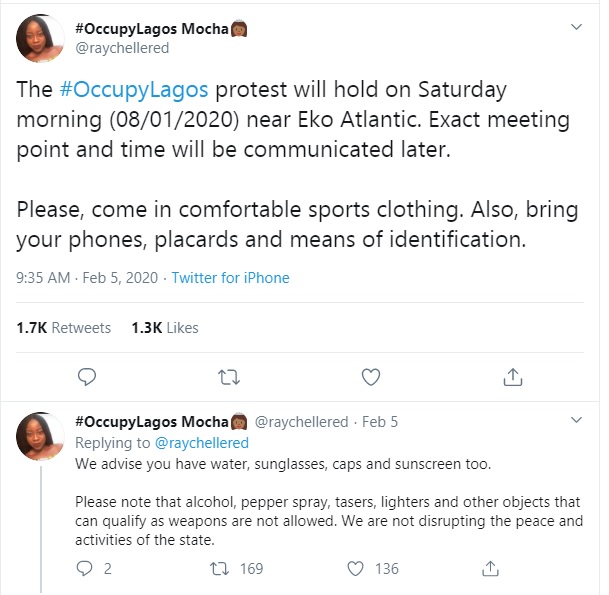Image resolution: width=609 pixels, height=595 pixels.
Task: Like the main protest announcement tweet
Action: [x=371, y=377]
